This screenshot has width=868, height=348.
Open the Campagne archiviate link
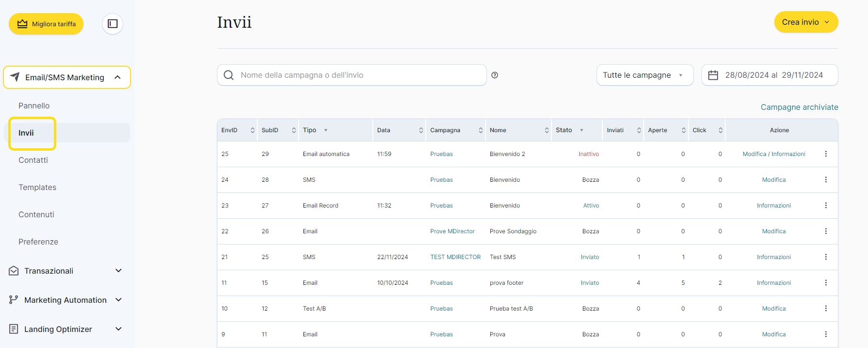click(799, 107)
